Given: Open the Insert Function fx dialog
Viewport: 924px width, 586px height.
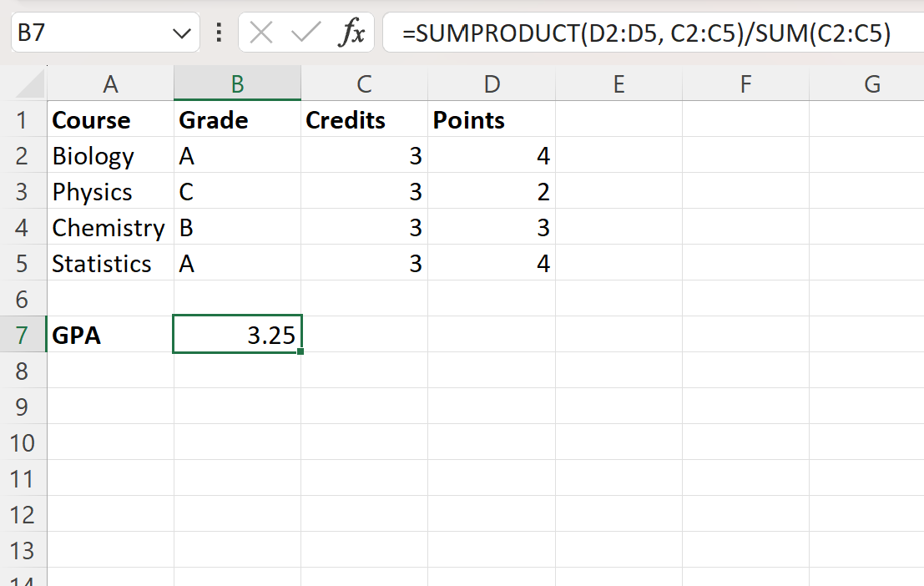Looking at the screenshot, I should pos(351,33).
